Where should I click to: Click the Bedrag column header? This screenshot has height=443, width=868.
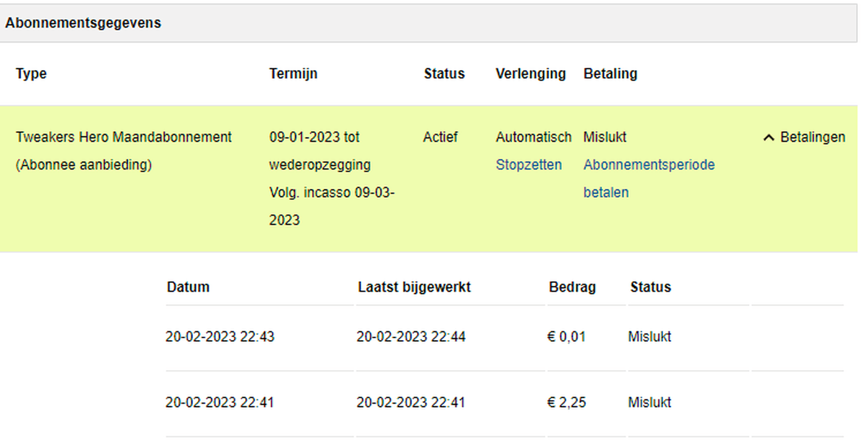click(572, 288)
